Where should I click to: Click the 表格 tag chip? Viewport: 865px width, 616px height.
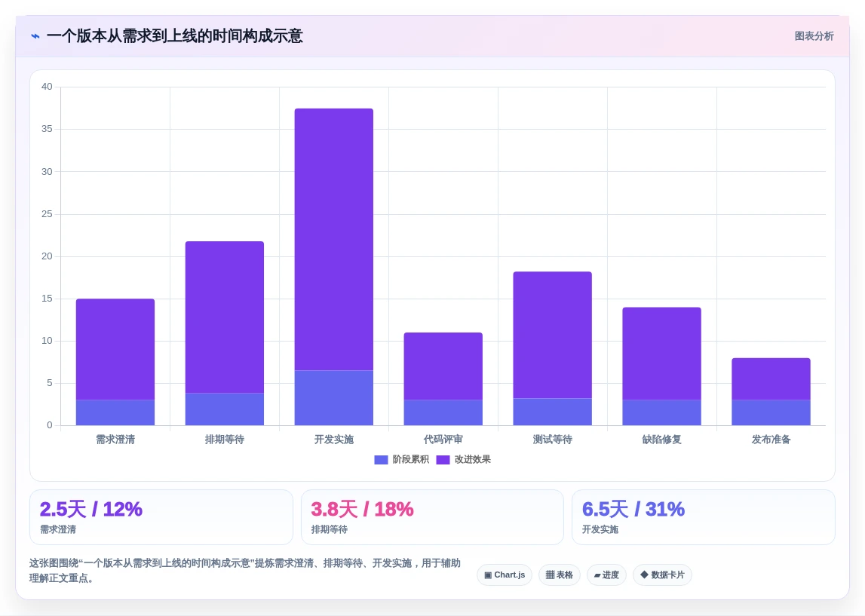(560, 575)
